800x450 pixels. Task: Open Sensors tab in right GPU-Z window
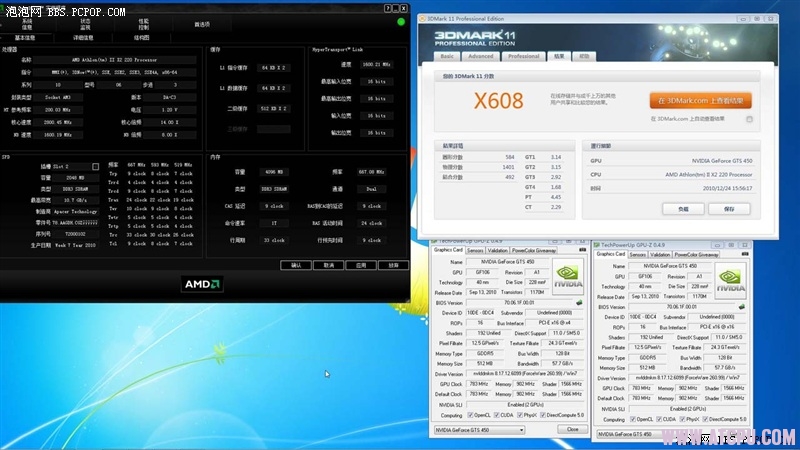637,255
